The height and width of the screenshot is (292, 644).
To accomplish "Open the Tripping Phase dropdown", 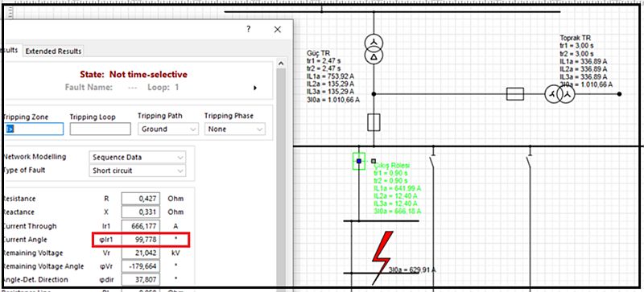I will coord(235,129).
